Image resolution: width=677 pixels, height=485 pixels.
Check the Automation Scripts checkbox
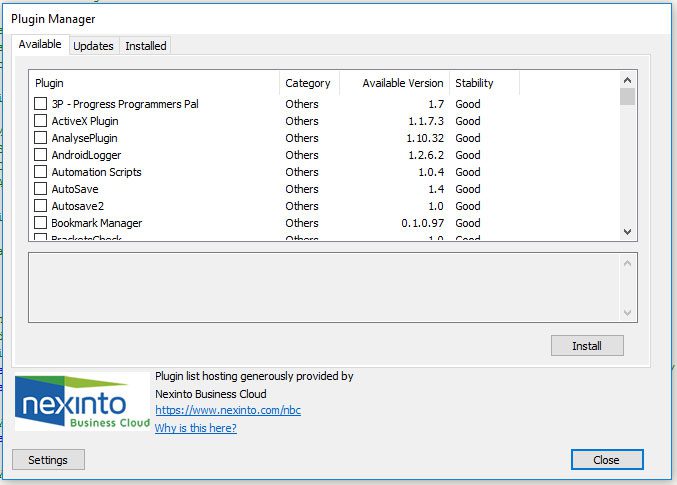click(40, 172)
